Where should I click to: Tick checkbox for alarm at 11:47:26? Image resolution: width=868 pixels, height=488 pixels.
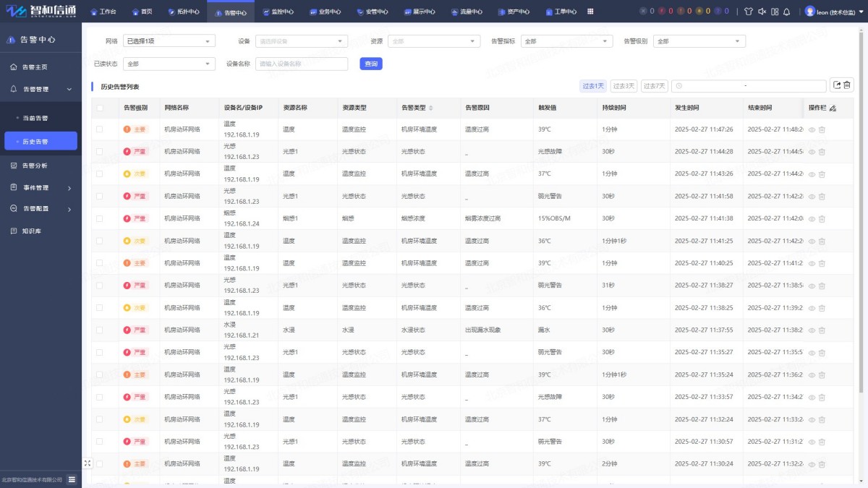click(x=100, y=130)
